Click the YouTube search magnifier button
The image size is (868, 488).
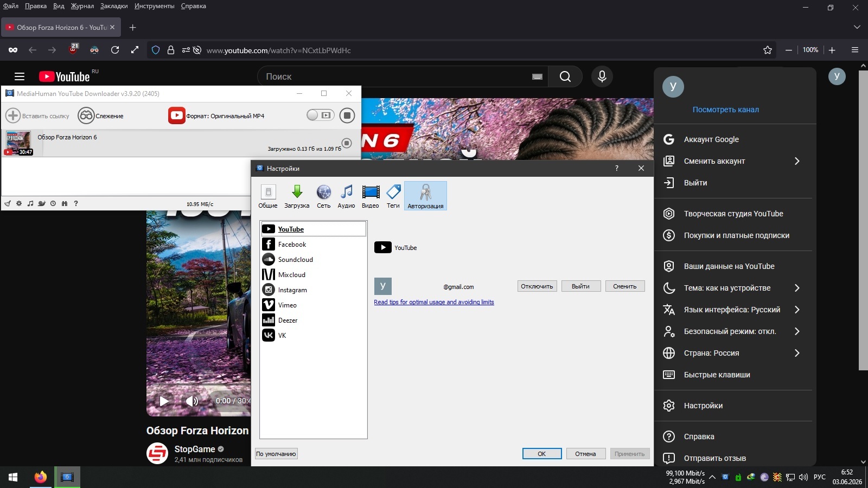565,76
